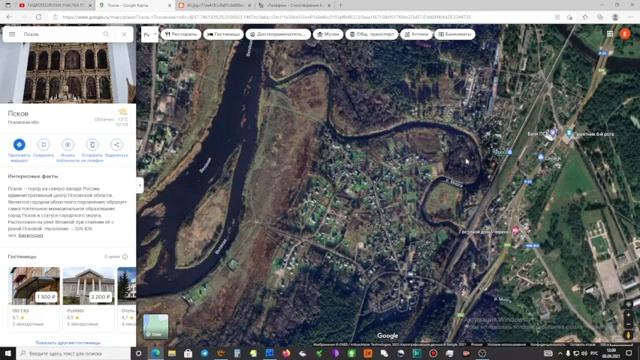Click Показать другие гостиницы link
640x360 pixels.
(x=68, y=343)
